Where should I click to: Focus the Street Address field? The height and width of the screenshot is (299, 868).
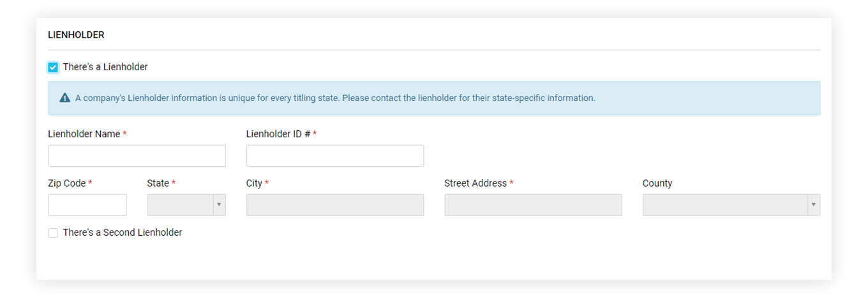pyautogui.click(x=533, y=205)
